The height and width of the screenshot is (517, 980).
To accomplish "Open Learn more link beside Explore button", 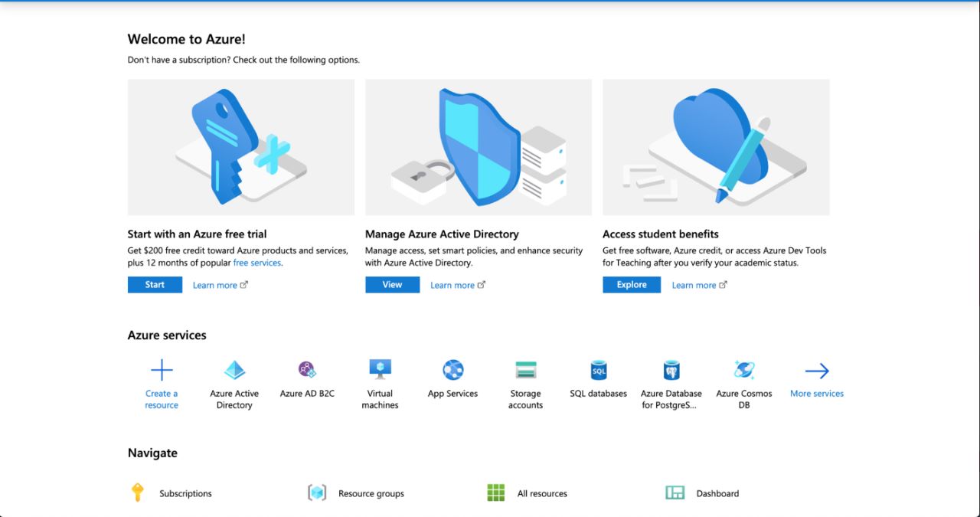I will 694,285.
